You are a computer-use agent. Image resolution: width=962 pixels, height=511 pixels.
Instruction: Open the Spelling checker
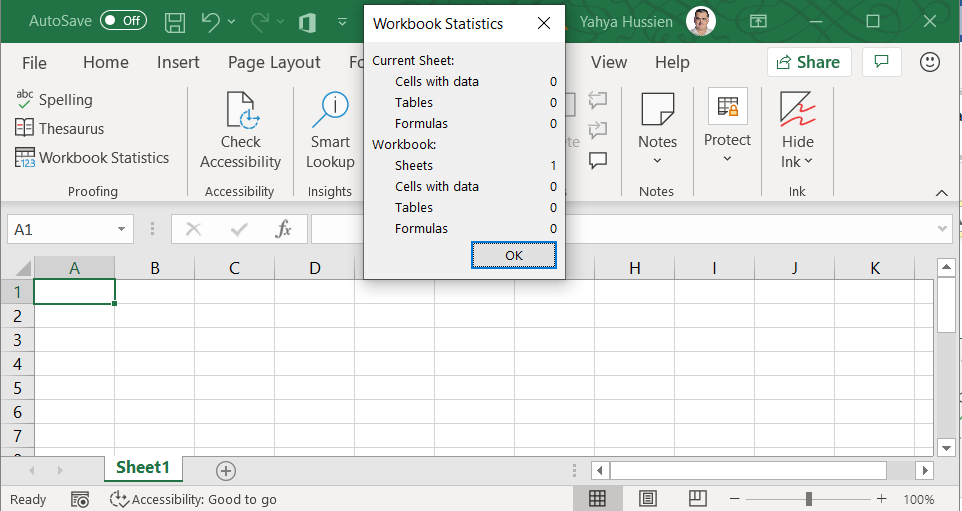(x=55, y=100)
